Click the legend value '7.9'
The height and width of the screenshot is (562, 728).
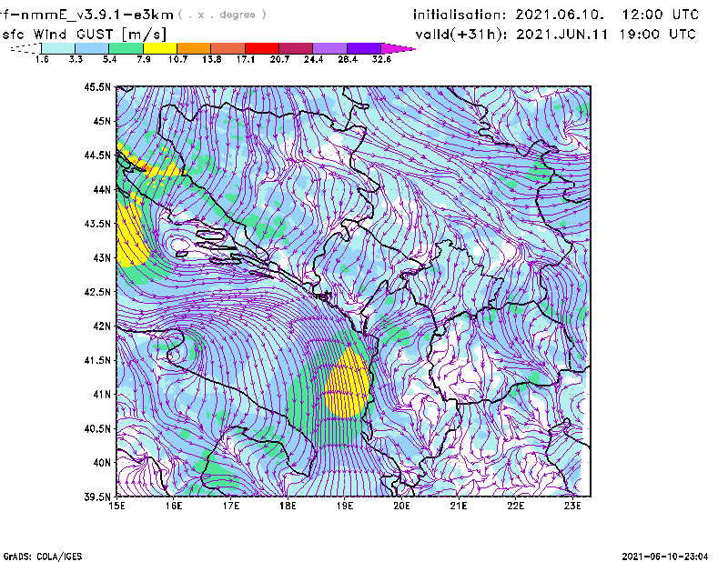click(144, 59)
